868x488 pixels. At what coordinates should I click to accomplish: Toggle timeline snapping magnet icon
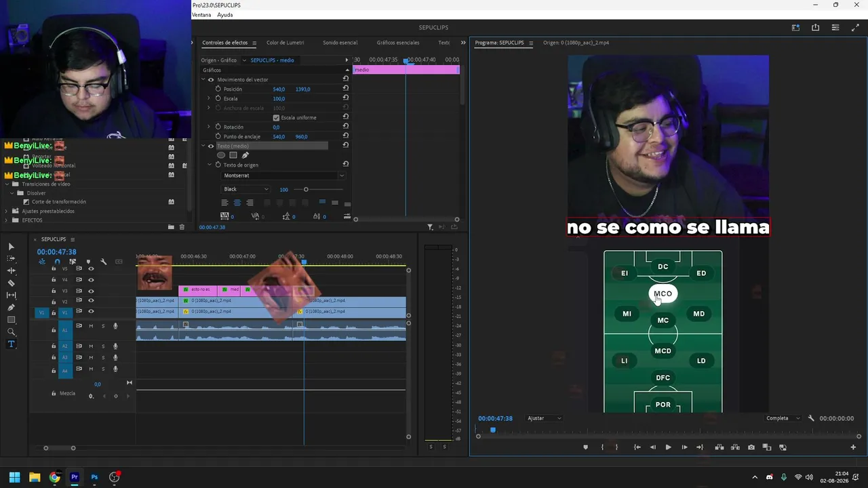[x=57, y=262]
